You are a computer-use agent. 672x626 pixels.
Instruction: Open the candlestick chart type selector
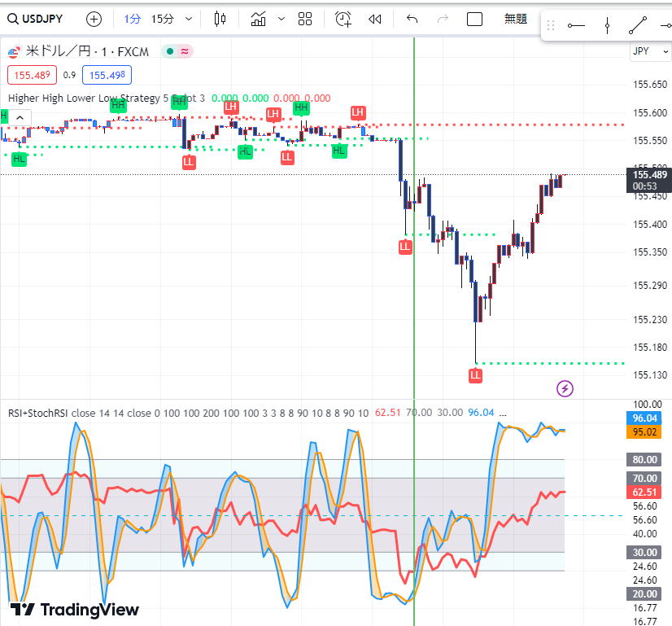point(220,19)
